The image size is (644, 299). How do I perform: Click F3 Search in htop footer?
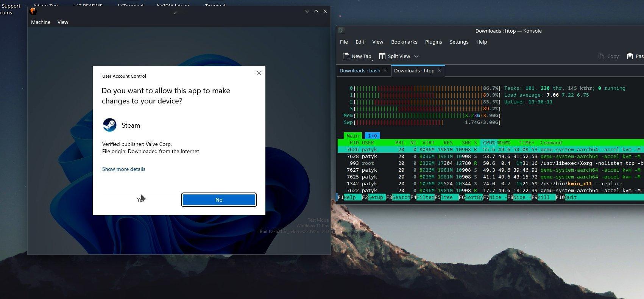398,197
